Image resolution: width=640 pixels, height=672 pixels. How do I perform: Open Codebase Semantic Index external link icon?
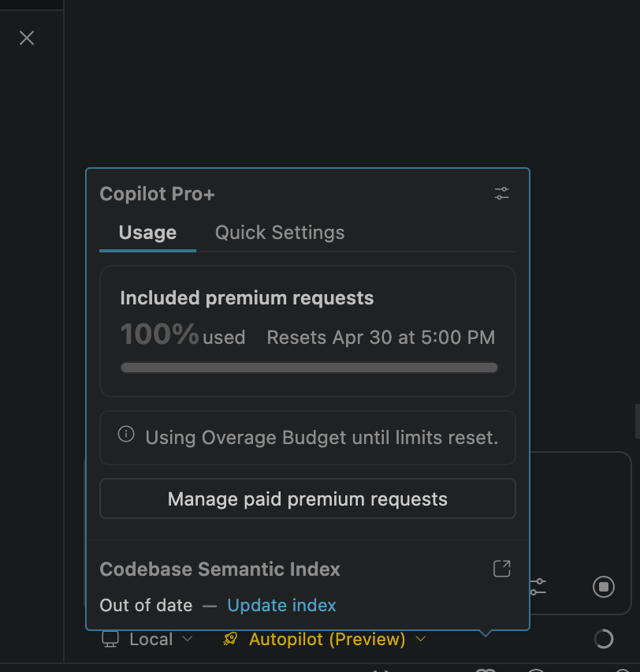[501, 569]
